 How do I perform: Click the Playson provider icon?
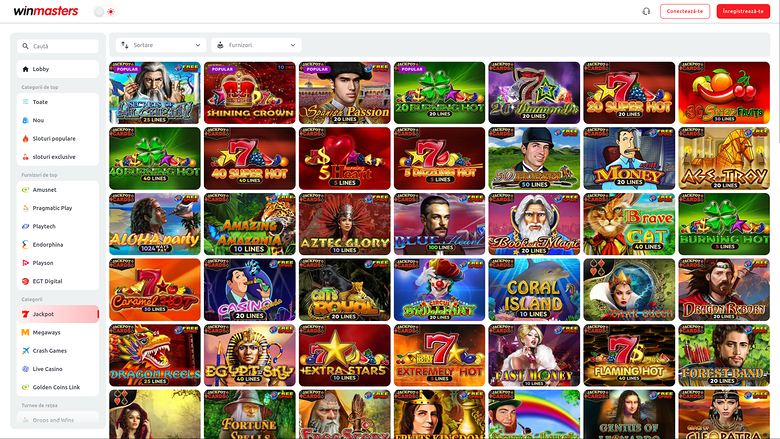tap(25, 263)
